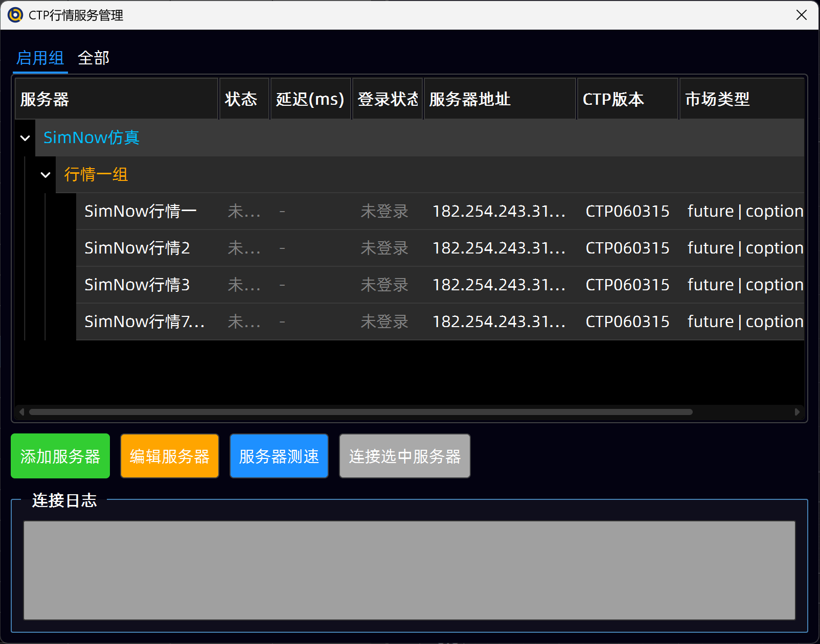Image resolution: width=820 pixels, height=644 pixels.
Task: Collapse the 行情一组 group chevron
Action: click(x=45, y=175)
